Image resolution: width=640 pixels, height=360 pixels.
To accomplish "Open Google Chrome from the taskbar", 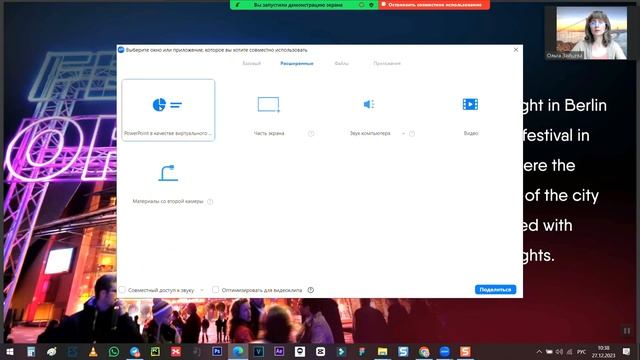I will click(x=424, y=351).
